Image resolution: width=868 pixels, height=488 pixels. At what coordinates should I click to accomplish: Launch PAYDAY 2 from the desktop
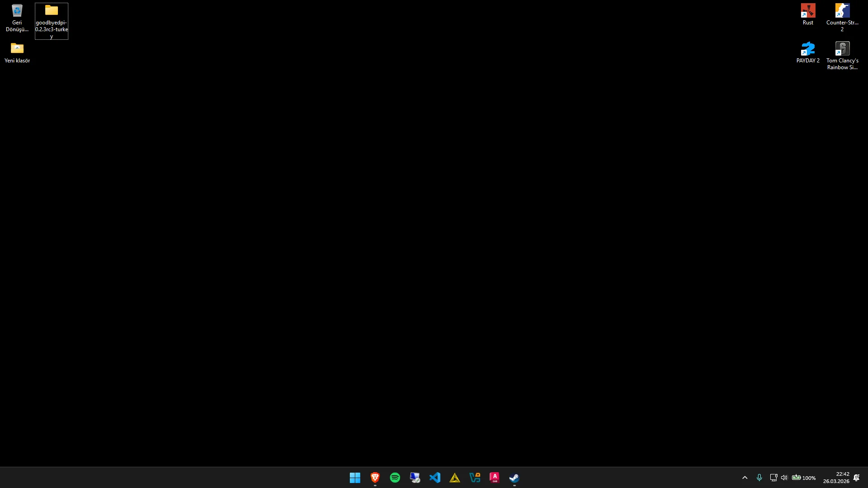click(x=807, y=49)
